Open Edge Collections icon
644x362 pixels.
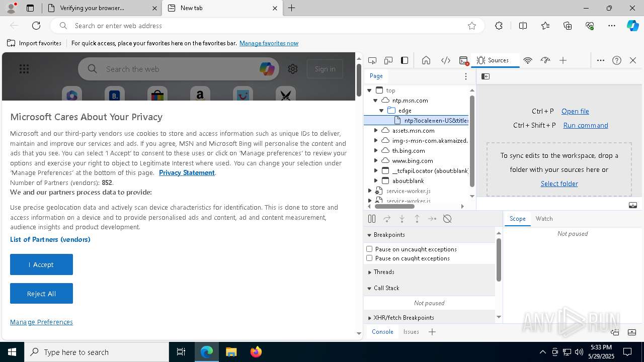(568, 26)
